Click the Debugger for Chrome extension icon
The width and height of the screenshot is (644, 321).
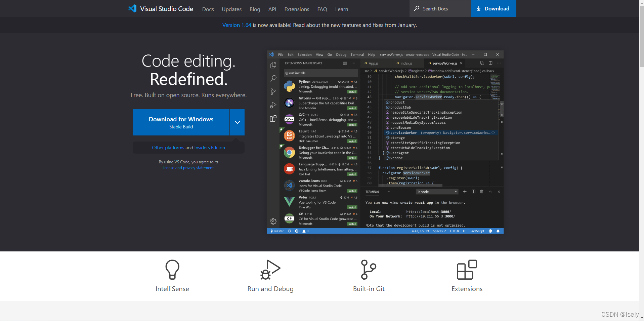[x=289, y=152]
